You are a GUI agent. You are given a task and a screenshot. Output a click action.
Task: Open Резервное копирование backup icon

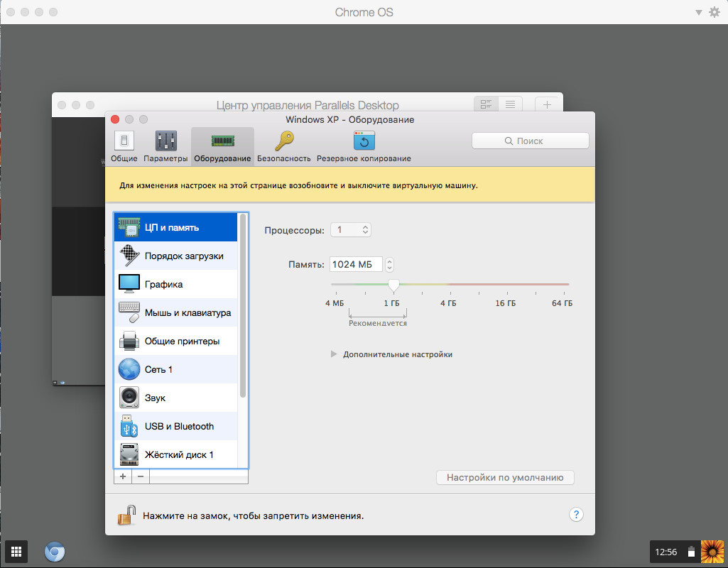click(x=364, y=141)
